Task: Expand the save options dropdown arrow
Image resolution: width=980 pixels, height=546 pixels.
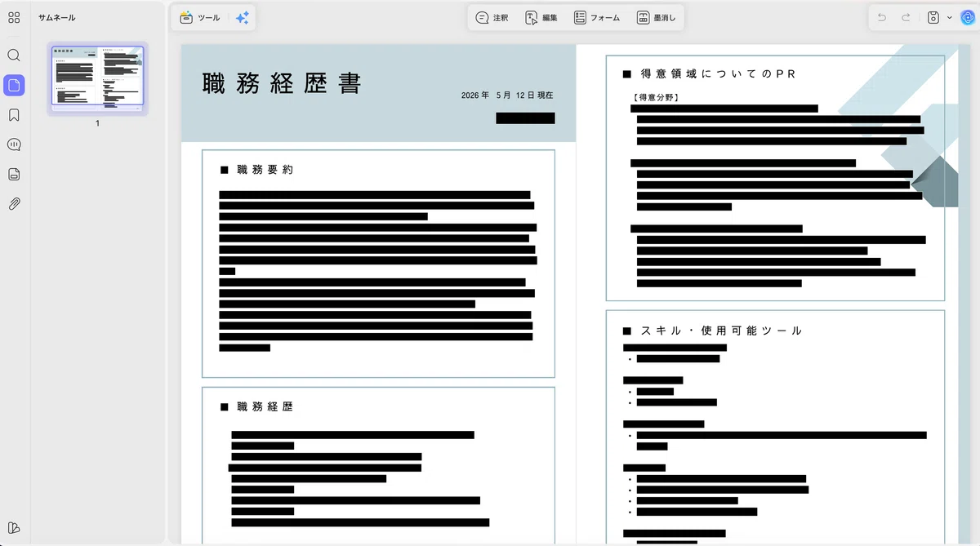Action: [949, 17]
